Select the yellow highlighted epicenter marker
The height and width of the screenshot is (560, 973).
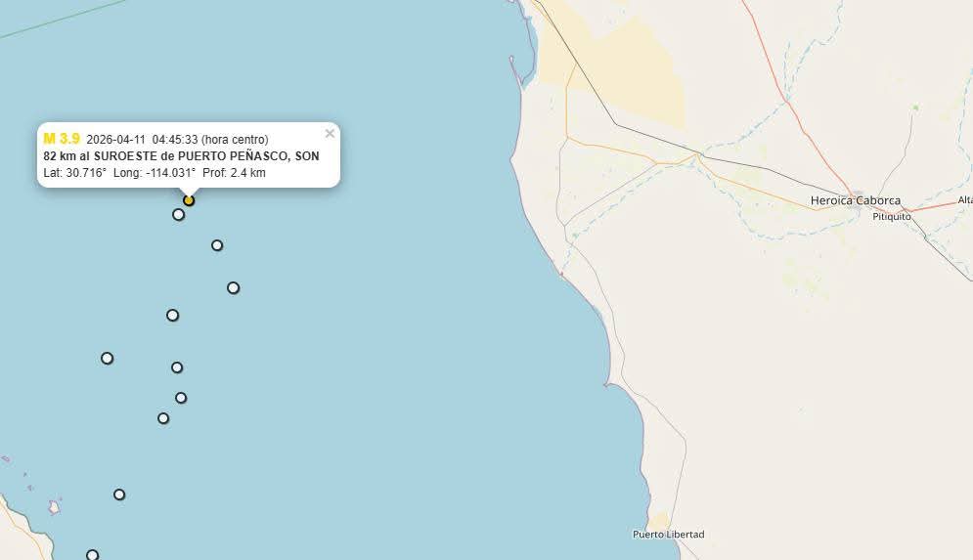coord(189,200)
